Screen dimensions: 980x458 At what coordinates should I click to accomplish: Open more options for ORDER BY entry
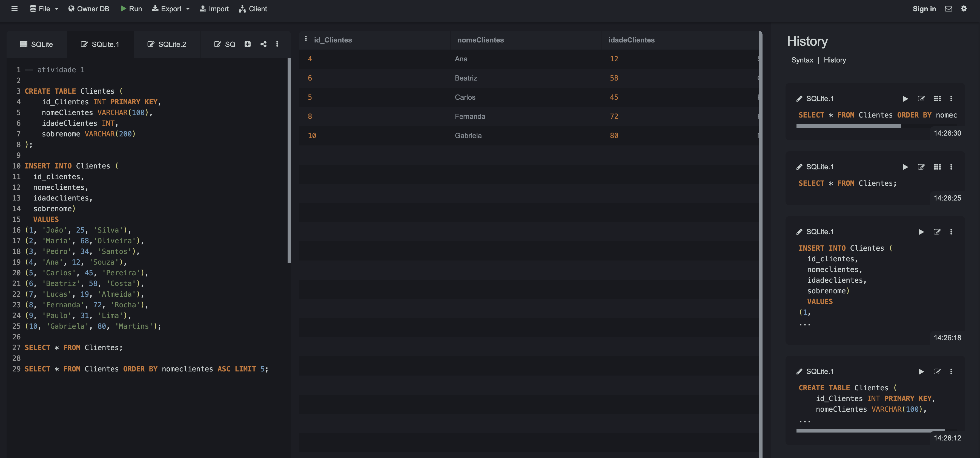[951, 99]
